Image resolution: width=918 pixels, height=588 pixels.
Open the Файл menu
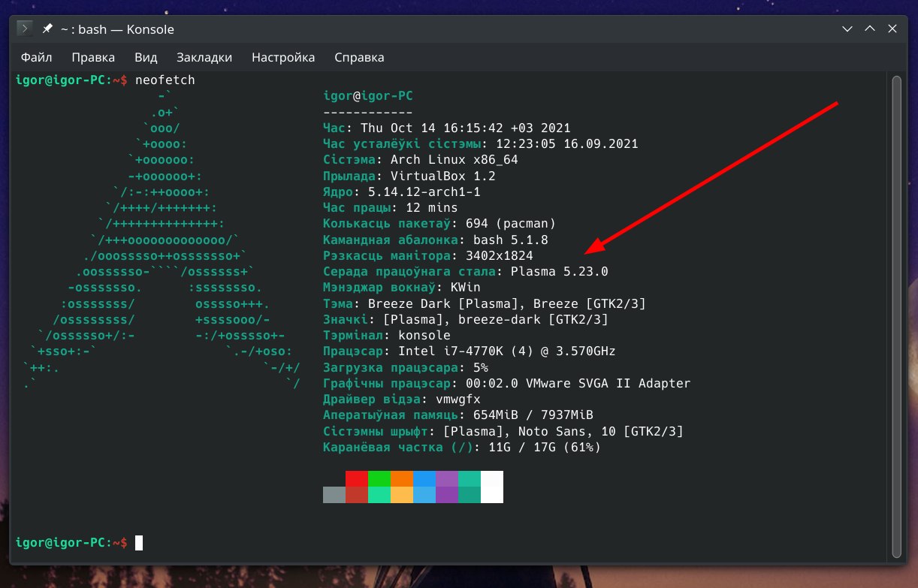point(36,57)
